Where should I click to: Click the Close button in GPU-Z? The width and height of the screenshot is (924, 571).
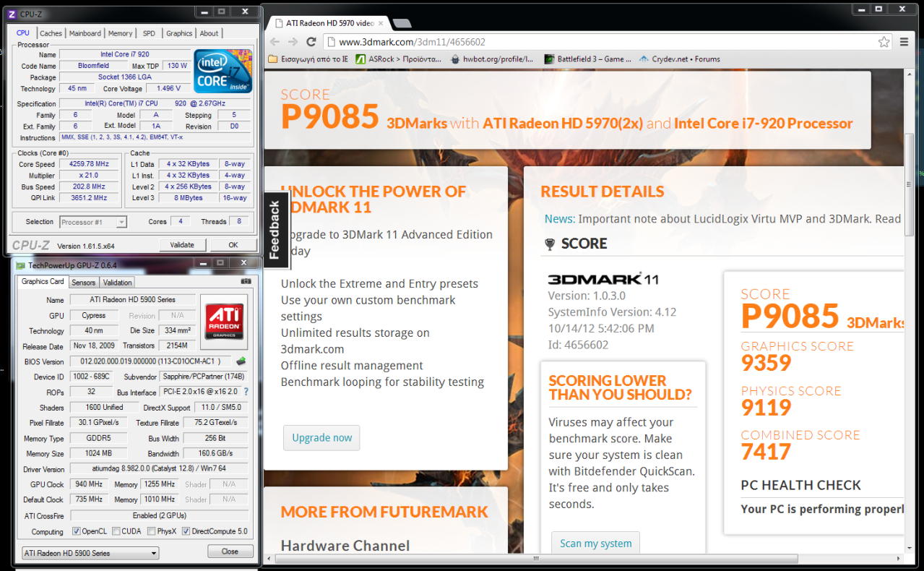coord(230,551)
